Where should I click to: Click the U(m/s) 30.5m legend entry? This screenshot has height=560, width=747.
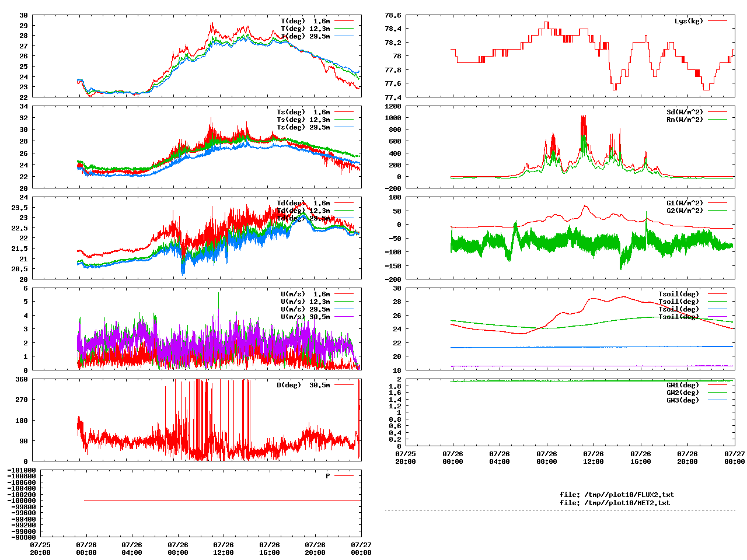[x=305, y=317]
